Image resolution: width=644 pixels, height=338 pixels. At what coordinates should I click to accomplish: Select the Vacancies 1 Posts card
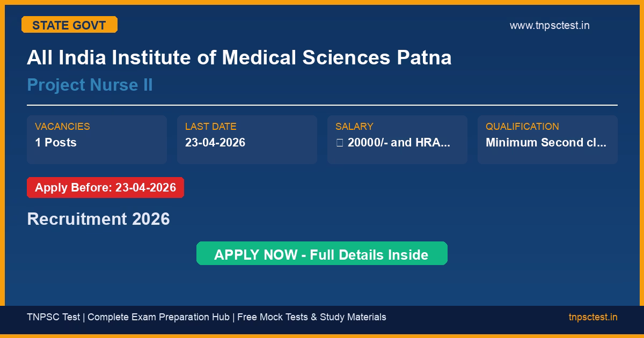pos(97,139)
